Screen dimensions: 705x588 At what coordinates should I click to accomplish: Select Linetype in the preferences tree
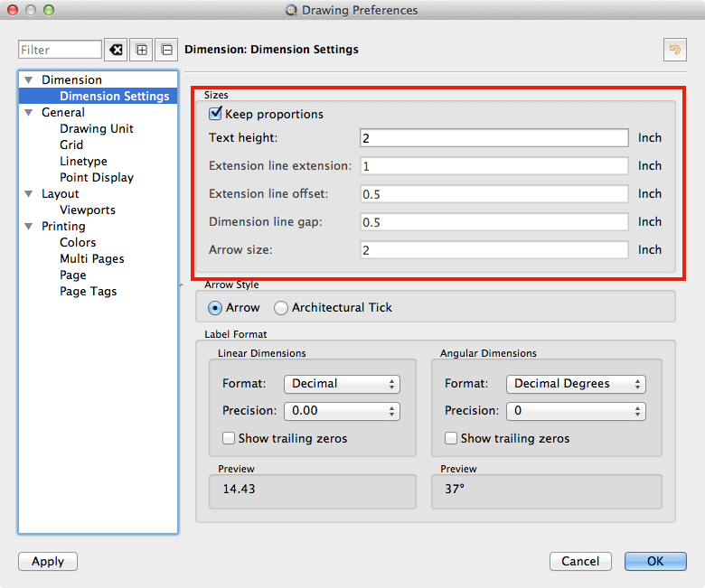[x=83, y=161]
